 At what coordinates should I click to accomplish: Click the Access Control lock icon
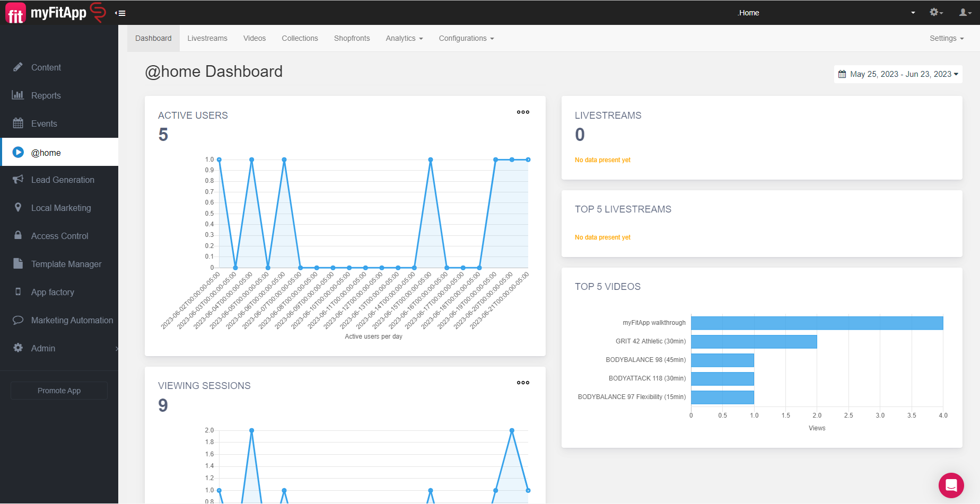(x=18, y=235)
